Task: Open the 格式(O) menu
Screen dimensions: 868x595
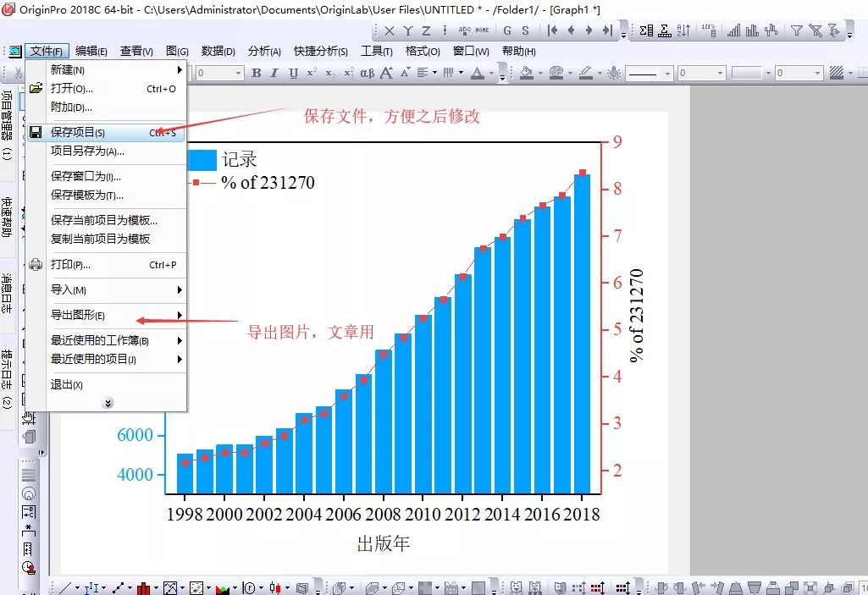Action: click(423, 52)
